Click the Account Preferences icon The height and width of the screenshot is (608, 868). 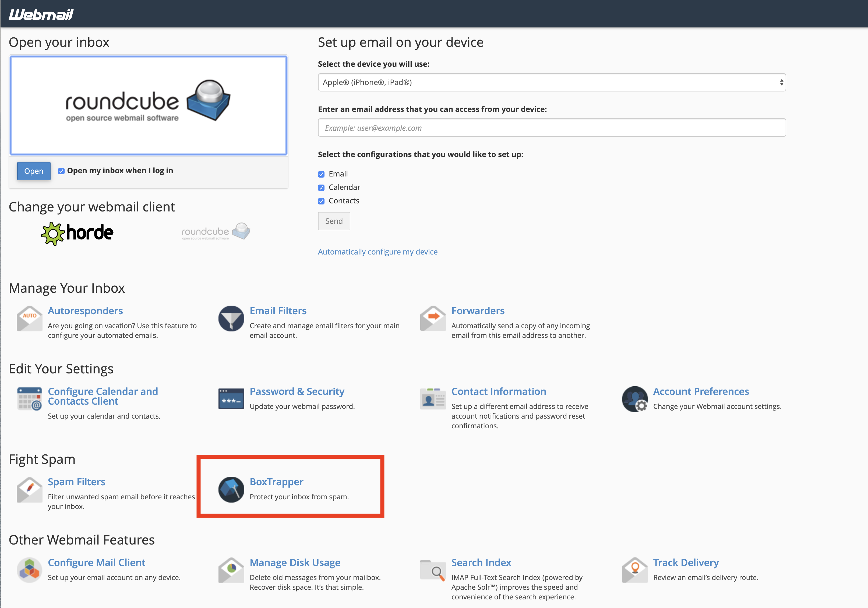[x=635, y=399]
